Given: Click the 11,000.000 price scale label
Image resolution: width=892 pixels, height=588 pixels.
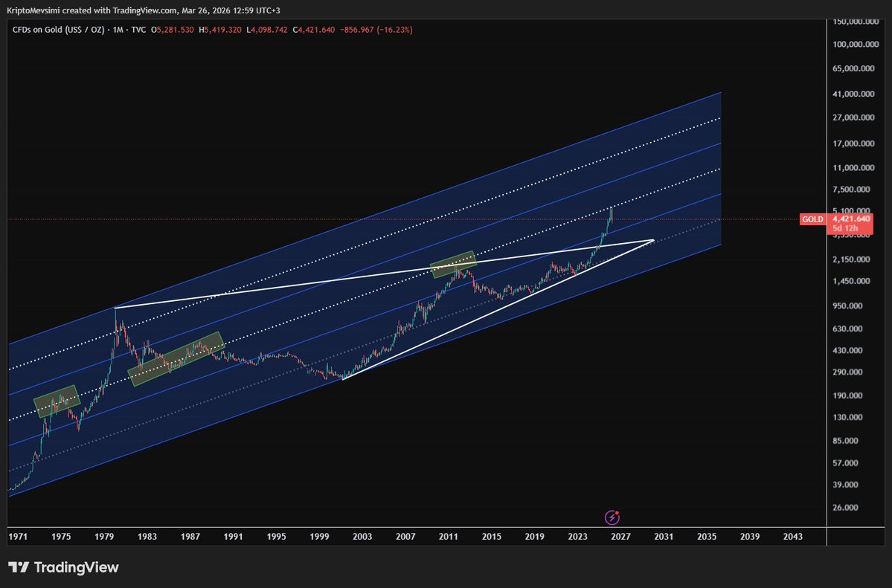Looking at the screenshot, I should click(x=853, y=168).
